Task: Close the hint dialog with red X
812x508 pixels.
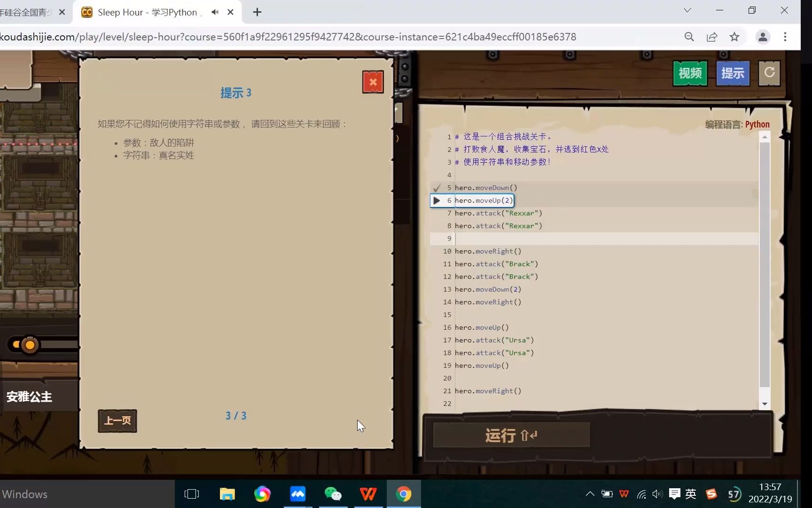Action: coord(373,82)
